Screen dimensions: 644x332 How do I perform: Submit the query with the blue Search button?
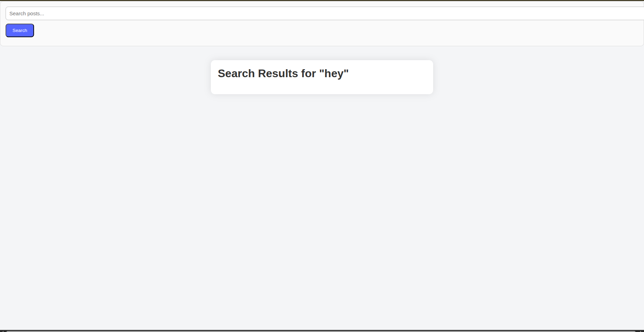tap(20, 31)
